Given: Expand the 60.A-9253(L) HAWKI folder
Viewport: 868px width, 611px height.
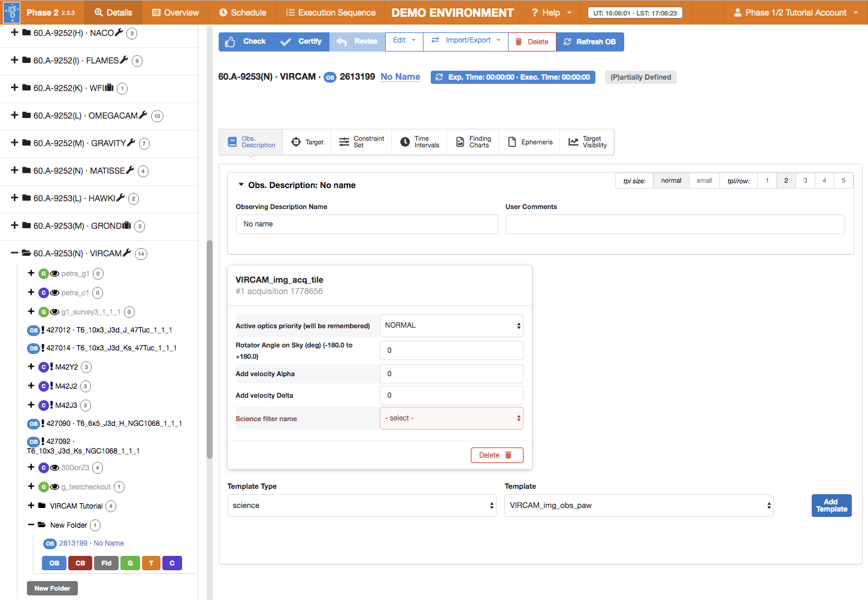Looking at the screenshot, I should tap(14, 198).
